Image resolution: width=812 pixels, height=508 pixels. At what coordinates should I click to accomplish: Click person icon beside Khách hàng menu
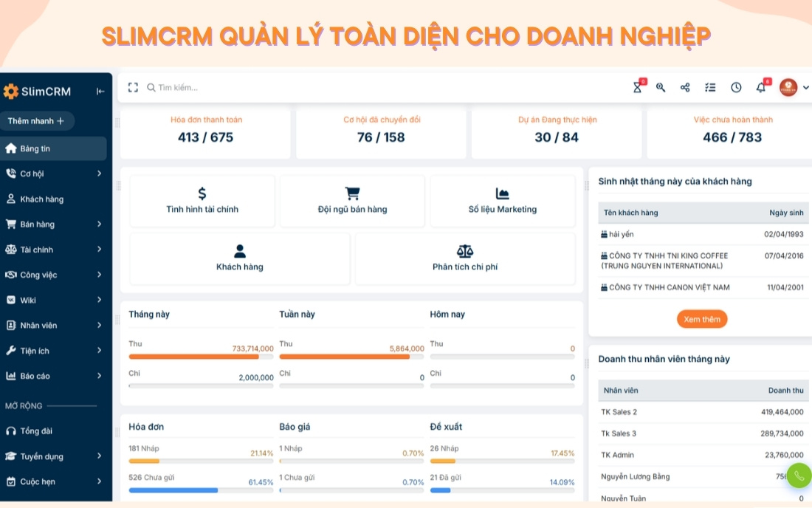(x=11, y=199)
